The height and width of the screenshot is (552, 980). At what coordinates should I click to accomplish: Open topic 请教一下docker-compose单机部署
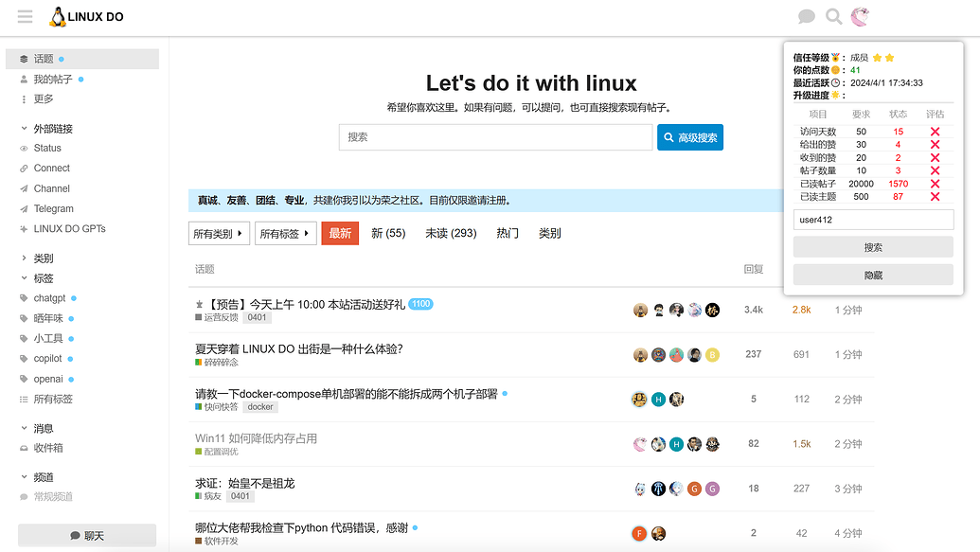[x=347, y=394]
